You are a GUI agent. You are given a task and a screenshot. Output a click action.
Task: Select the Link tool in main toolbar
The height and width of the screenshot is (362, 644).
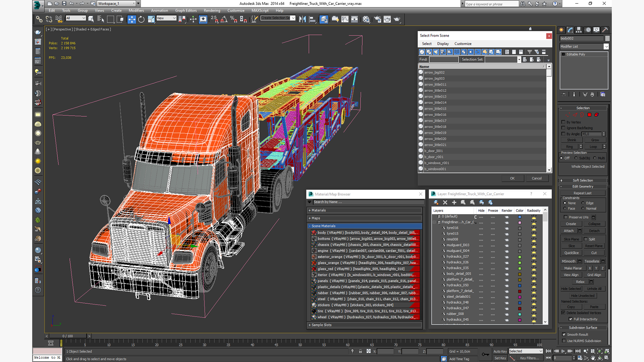39,19
